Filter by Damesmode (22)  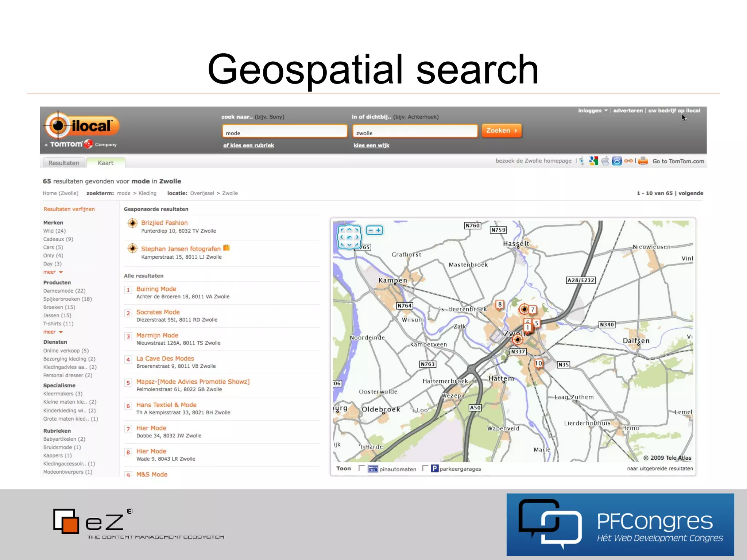(64, 291)
